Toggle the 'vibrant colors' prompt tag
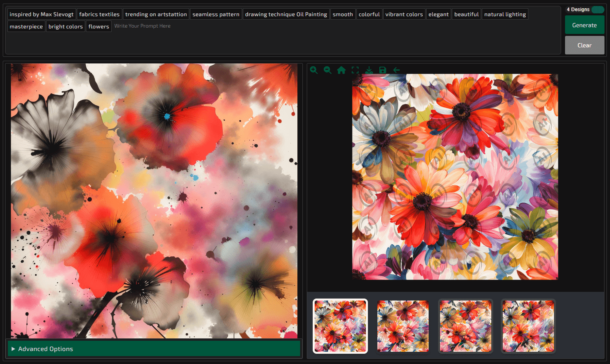The image size is (610, 364). click(404, 14)
